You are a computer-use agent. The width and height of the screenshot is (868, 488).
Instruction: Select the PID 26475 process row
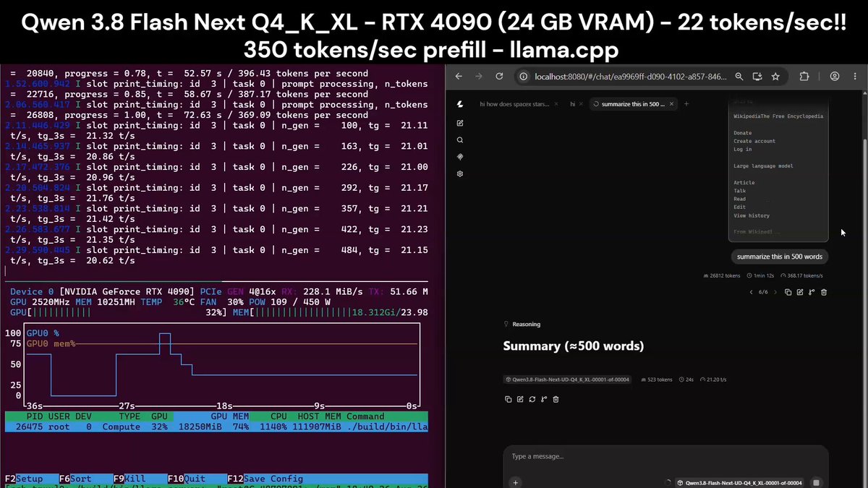click(216, 427)
